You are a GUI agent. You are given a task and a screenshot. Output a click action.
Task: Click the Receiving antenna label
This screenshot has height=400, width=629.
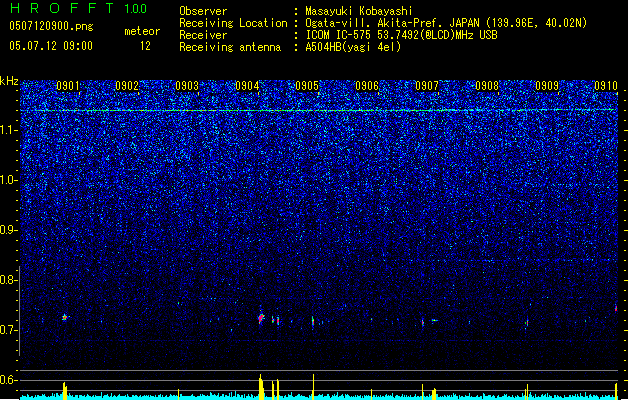[x=230, y=47]
